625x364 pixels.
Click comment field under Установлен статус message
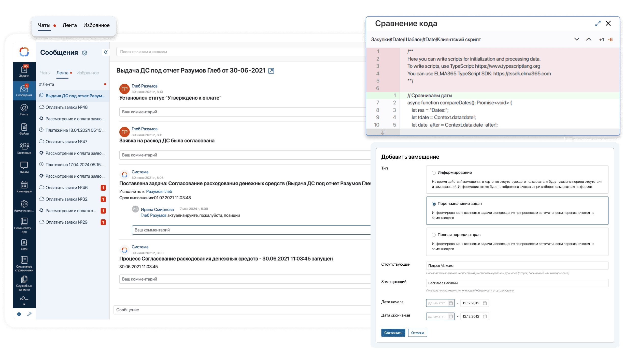(243, 112)
